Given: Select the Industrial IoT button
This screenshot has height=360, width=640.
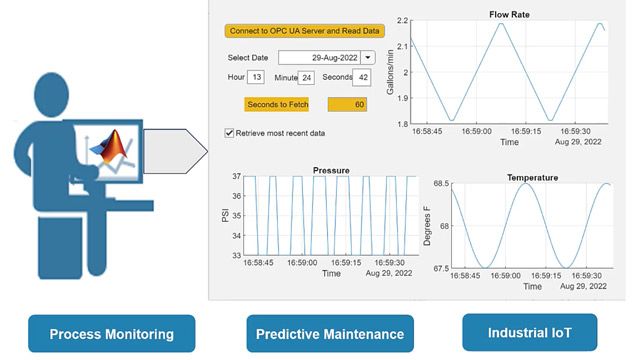Looking at the screenshot, I should [x=529, y=332].
